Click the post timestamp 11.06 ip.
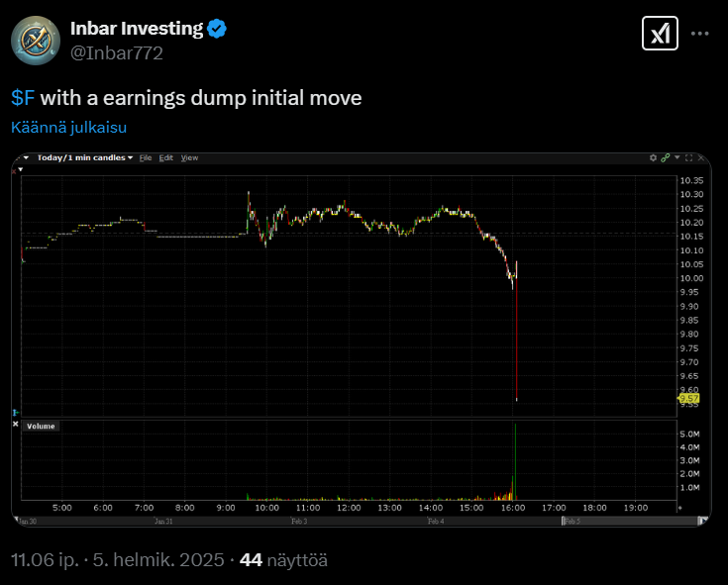Screen dimensions: 728x585 (x=45, y=559)
